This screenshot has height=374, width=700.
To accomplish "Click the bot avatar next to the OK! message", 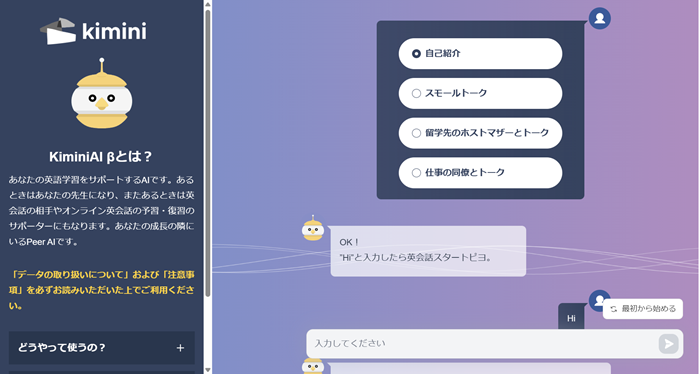I will tap(313, 229).
